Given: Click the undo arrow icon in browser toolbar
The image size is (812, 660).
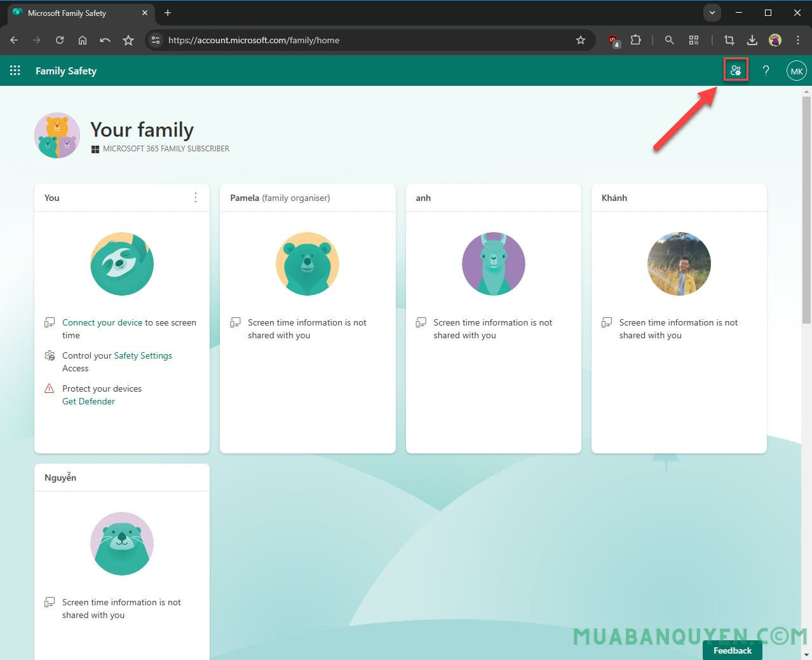Looking at the screenshot, I should (x=105, y=40).
